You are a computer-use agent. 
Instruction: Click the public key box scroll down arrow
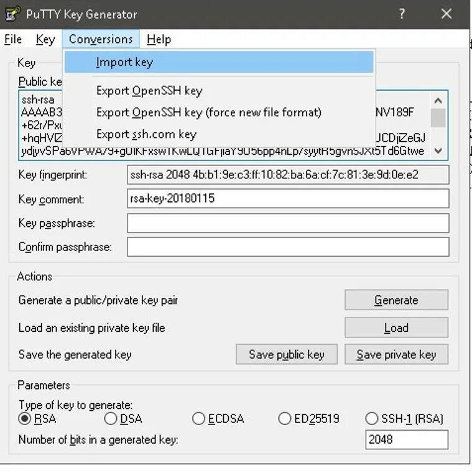tap(438, 150)
